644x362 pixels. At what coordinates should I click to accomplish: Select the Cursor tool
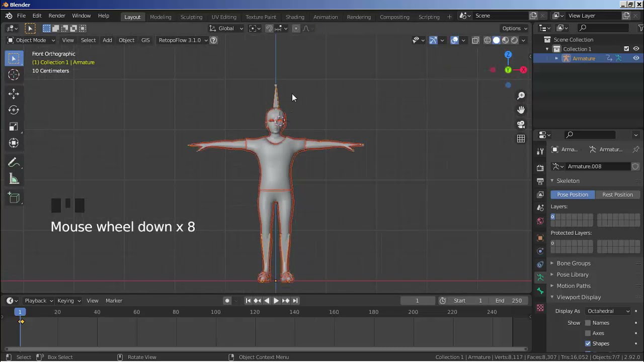pos(14,75)
